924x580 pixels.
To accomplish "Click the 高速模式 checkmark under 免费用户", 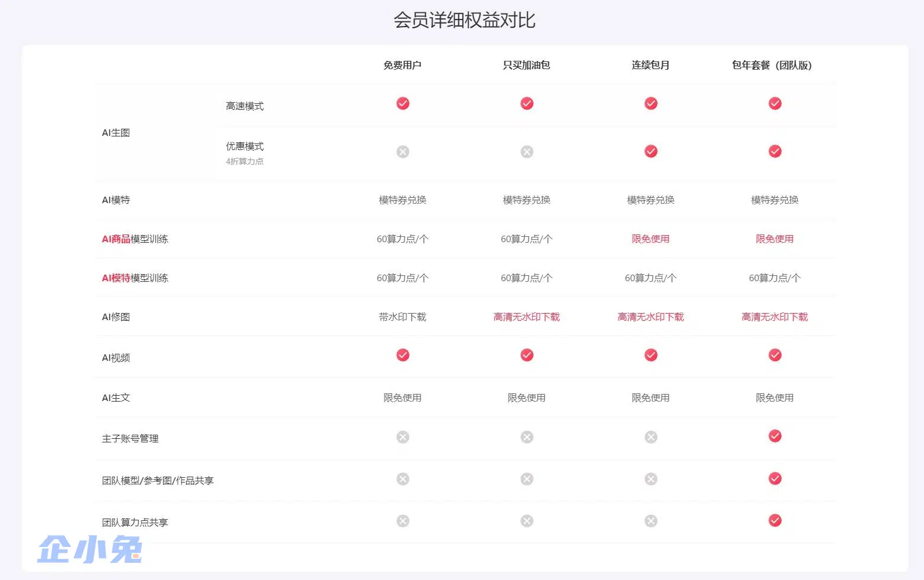I will [x=403, y=103].
